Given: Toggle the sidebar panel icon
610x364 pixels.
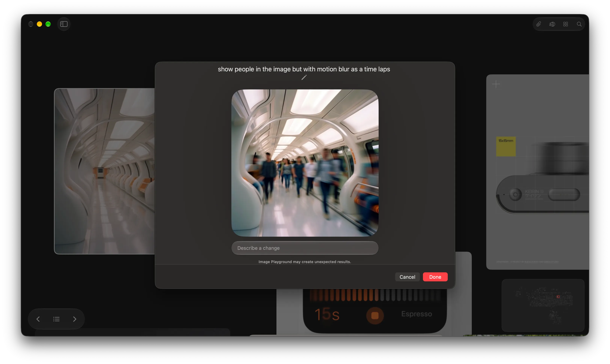Looking at the screenshot, I should 64,24.
